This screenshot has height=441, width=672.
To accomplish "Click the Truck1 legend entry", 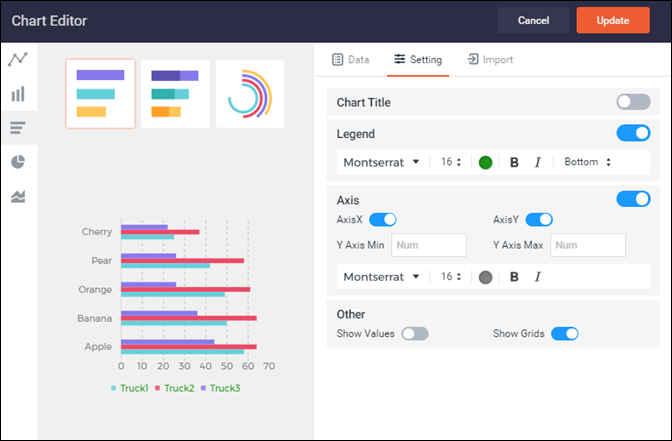I will (130, 388).
